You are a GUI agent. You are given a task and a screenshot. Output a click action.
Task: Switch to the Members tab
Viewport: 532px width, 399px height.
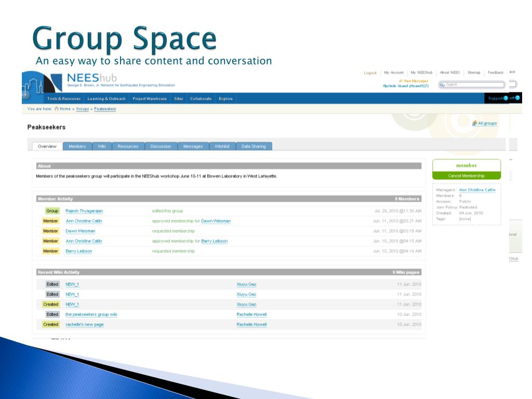coord(77,146)
